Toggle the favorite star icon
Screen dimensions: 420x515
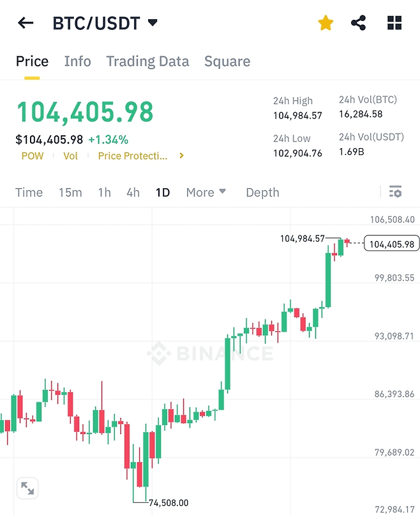326,24
